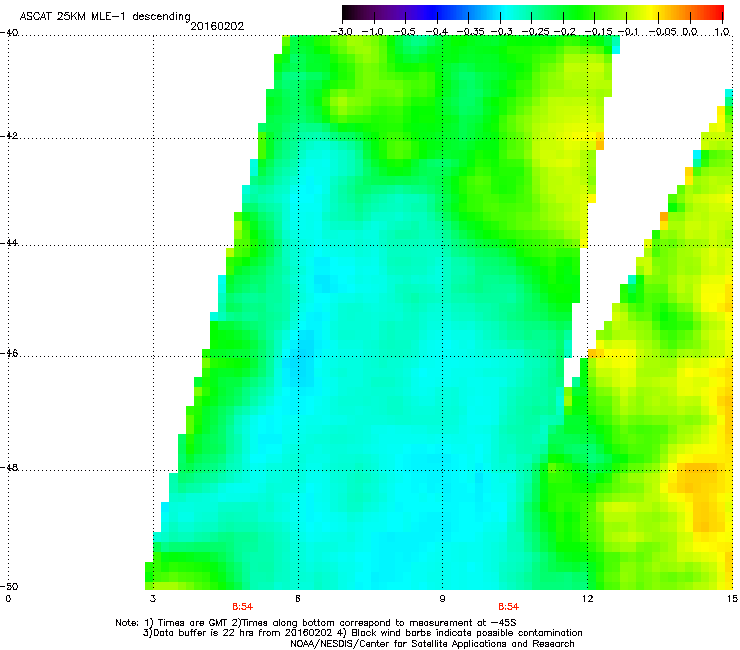Click the red 8:54 time between 3 and 6
The image size is (740, 650).
(x=243, y=607)
